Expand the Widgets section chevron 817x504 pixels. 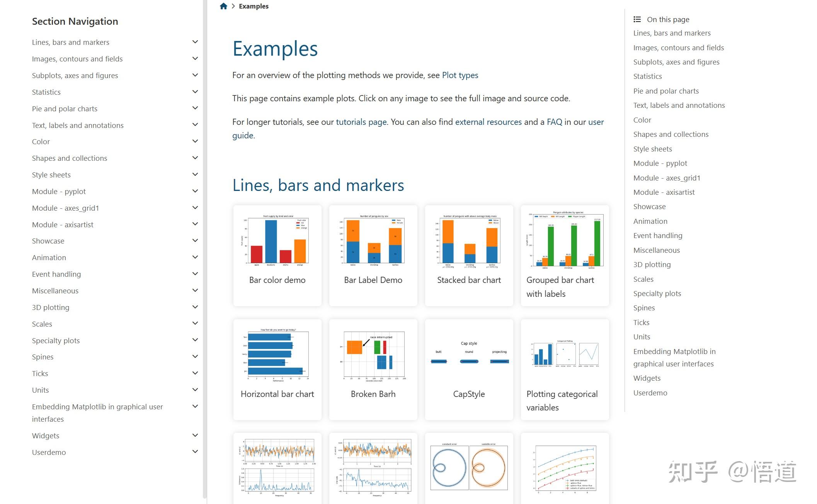[x=195, y=436]
